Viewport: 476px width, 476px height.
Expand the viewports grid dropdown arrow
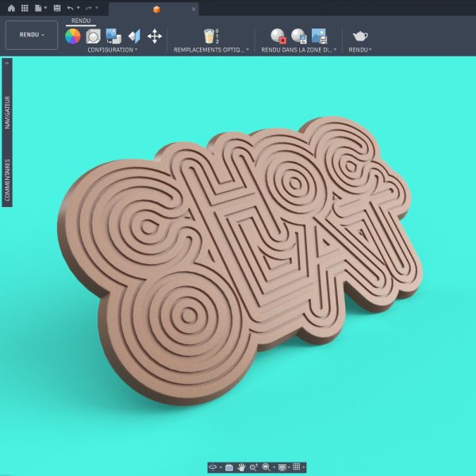304,467
